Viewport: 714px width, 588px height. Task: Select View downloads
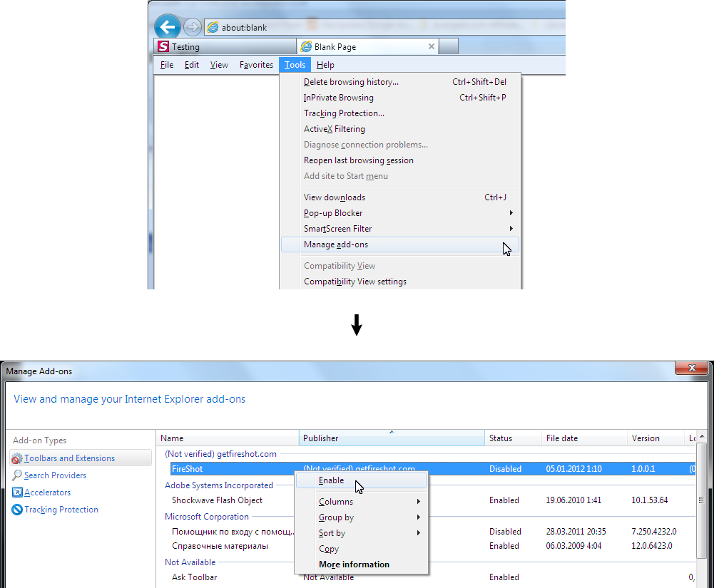tap(400, 197)
